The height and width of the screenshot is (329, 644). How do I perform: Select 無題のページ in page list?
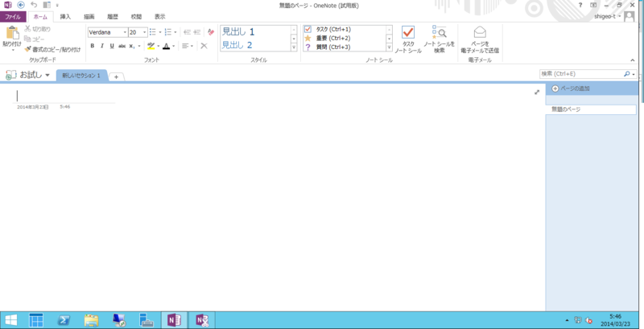coord(591,109)
